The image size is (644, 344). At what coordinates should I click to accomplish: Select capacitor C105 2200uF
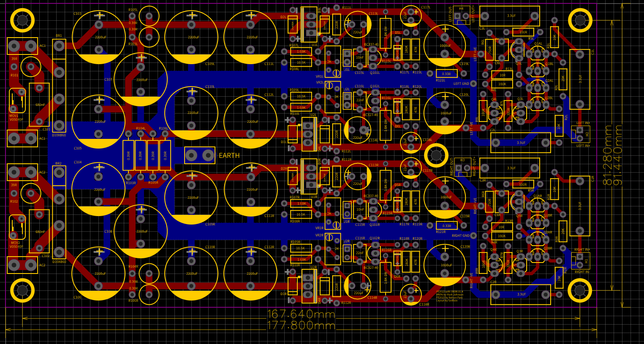[98, 122]
